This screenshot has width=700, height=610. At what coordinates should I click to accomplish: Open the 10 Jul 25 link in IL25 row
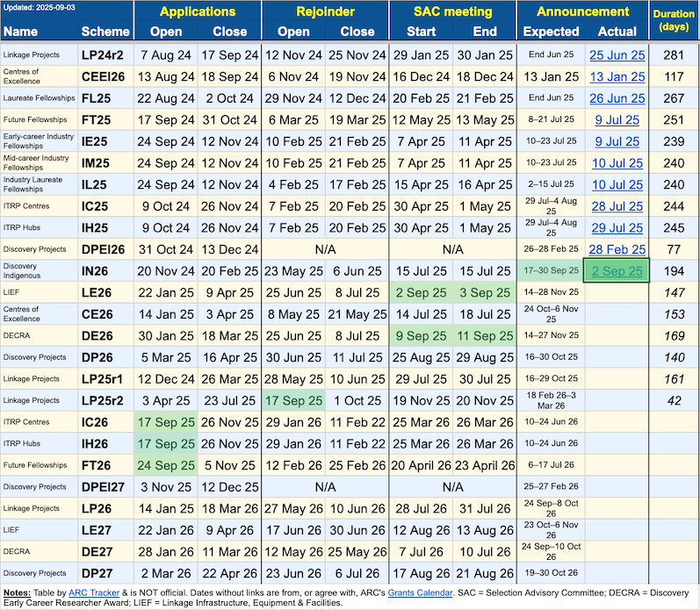[x=617, y=184]
